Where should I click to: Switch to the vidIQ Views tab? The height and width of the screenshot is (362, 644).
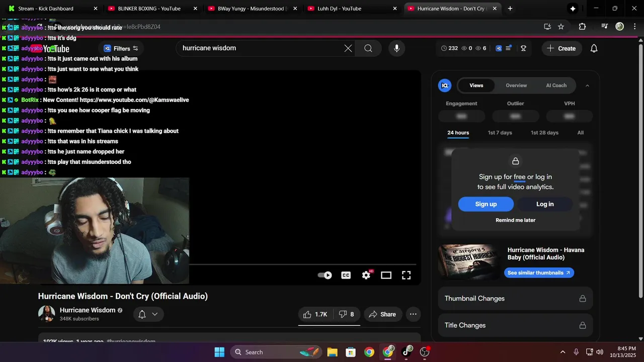[476, 85]
